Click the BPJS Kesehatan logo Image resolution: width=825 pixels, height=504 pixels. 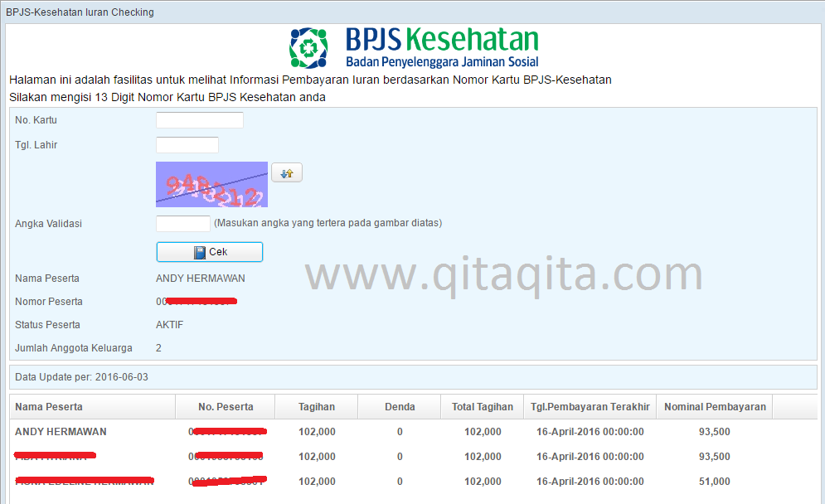click(x=414, y=48)
